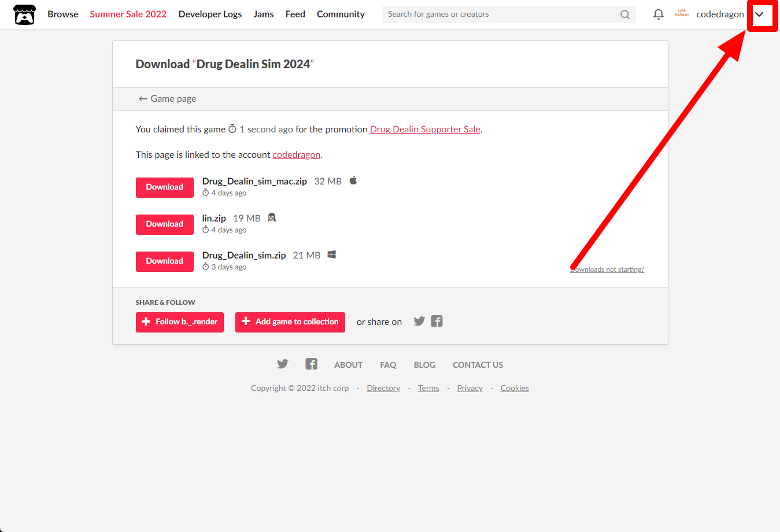Open the Drug Dealin Supporter Sale link
Image resolution: width=780 pixels, height=532 pixels.
425,130
